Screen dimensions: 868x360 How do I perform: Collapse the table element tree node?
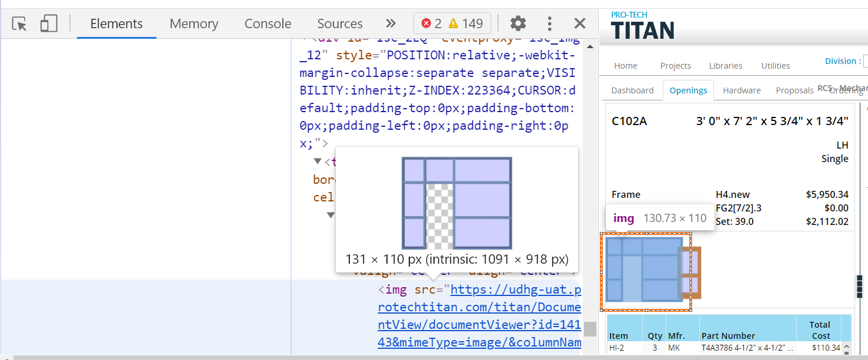point(318,161)
